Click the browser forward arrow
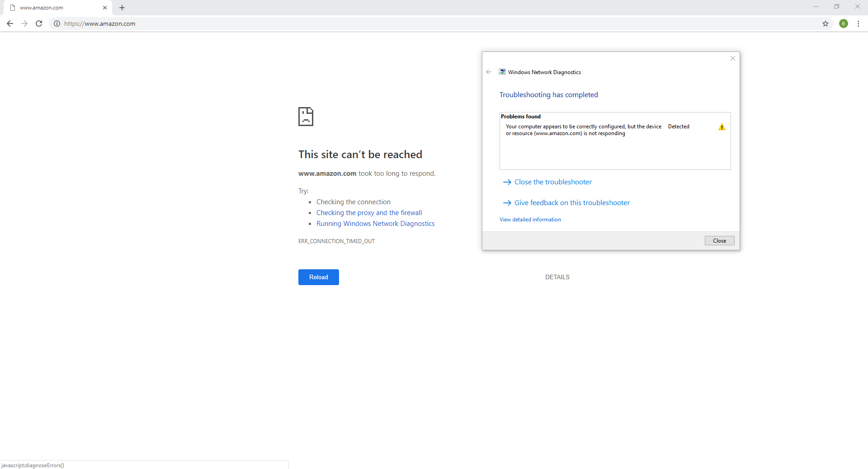The width and height of the screenshot is (868, 469). (24, 23)
